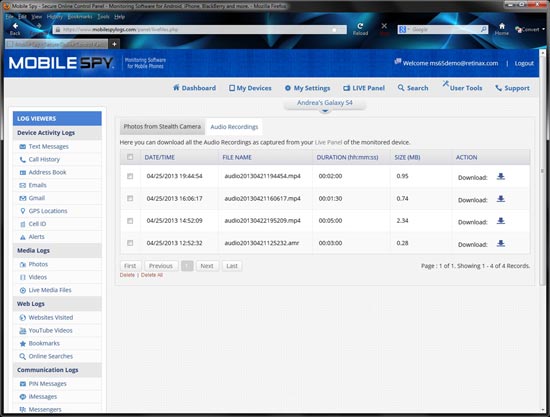Click the DATE/TIME column header
This screenshot has height=417, width=550.
(160, 157)
